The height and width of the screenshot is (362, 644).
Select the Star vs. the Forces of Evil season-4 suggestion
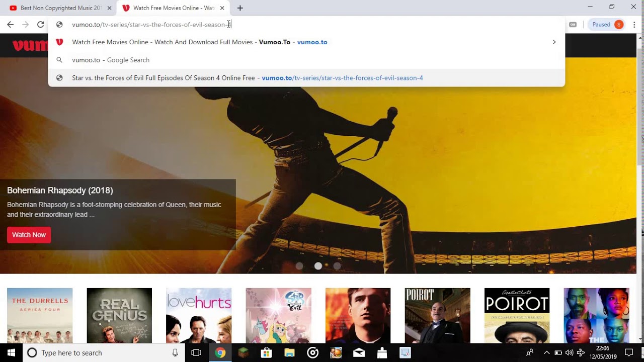306,78
